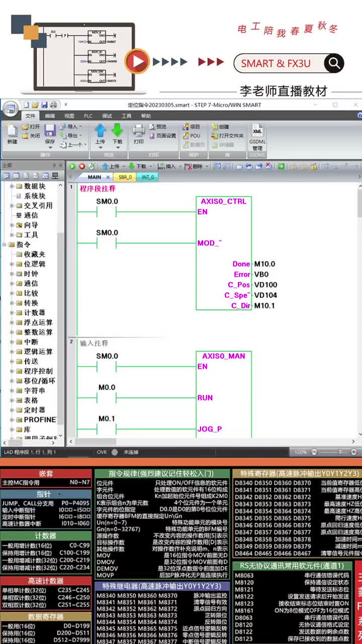Click the red Stop icon in the editor toolbar
The image size is (362, 644).
81,166
